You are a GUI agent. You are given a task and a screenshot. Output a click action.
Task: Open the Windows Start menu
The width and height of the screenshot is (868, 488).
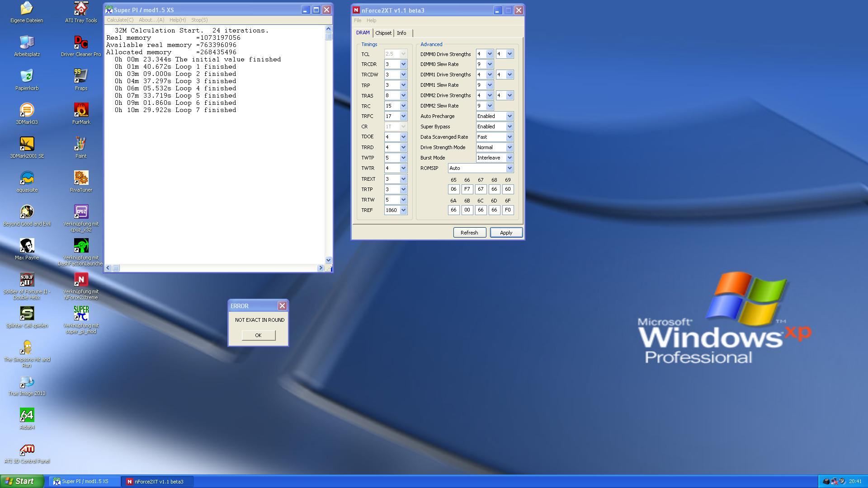pos(22,481)
